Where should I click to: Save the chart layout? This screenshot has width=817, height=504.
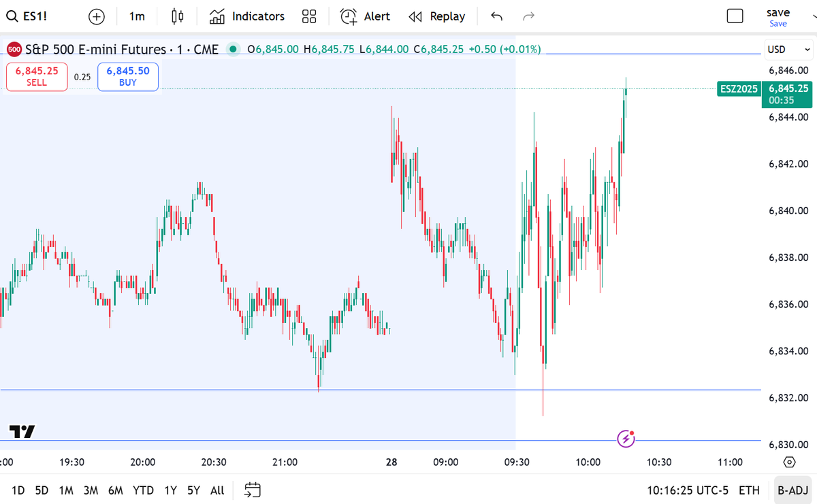pyautogui.click(x=778, y=17)
